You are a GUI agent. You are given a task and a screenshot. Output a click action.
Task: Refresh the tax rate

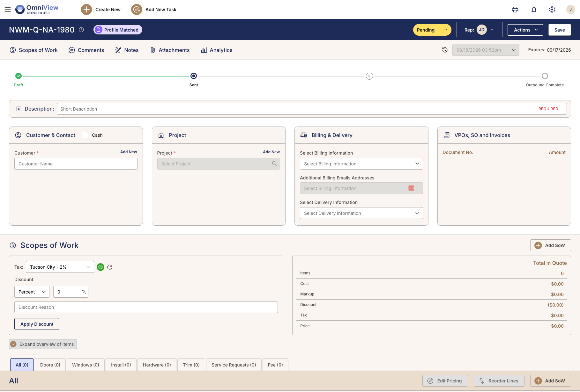point(110,267)
